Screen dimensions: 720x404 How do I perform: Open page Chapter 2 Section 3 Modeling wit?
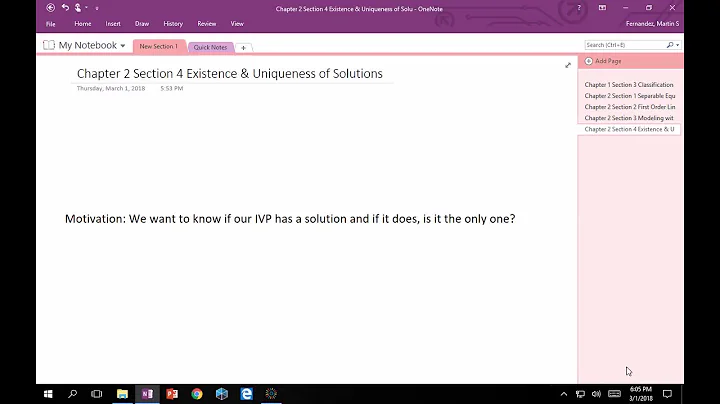pos(629,118)
